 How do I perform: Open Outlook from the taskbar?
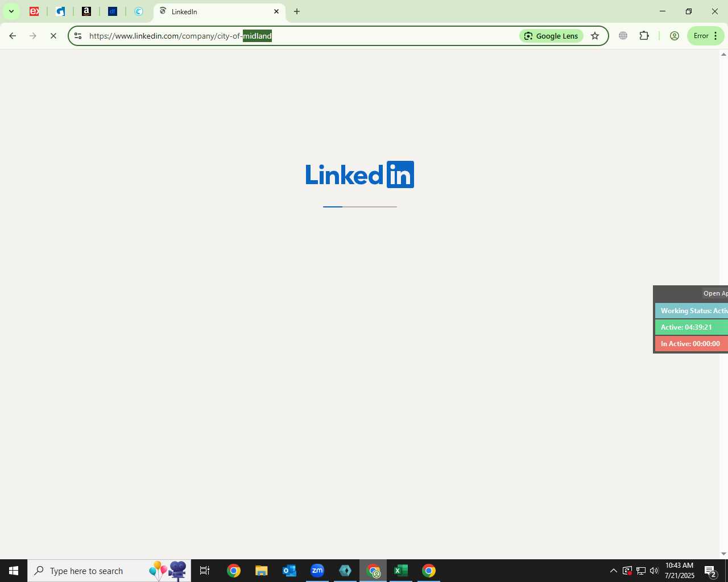click(289, 571)
